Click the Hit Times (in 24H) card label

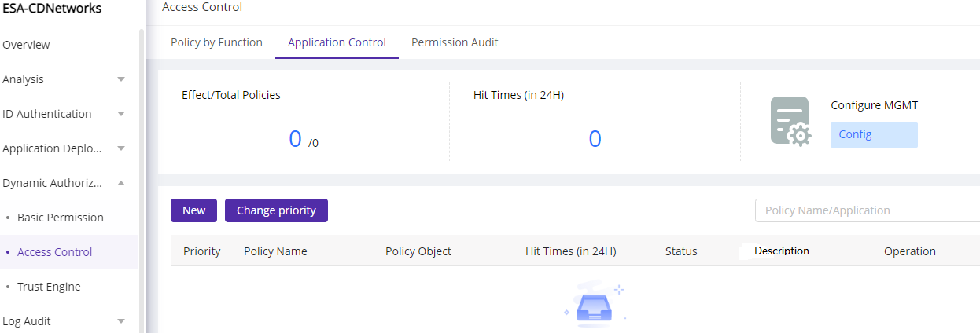click(518, 95)
